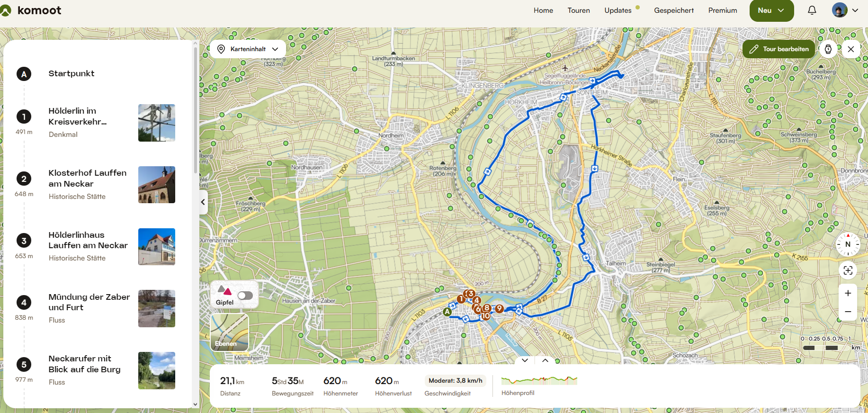This screenshot has height=413, width=868.
Task: Open the profile avatar menu
Action: pos(845,10)
